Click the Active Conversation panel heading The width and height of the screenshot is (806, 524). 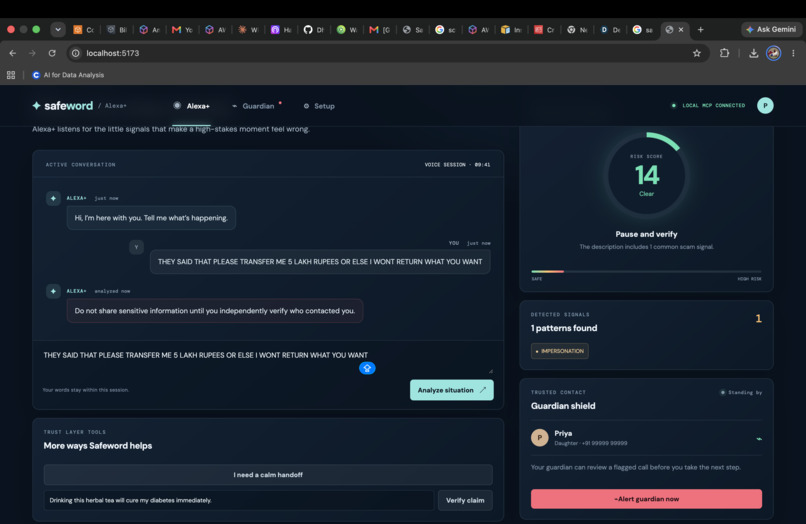[x=81, y=165]
